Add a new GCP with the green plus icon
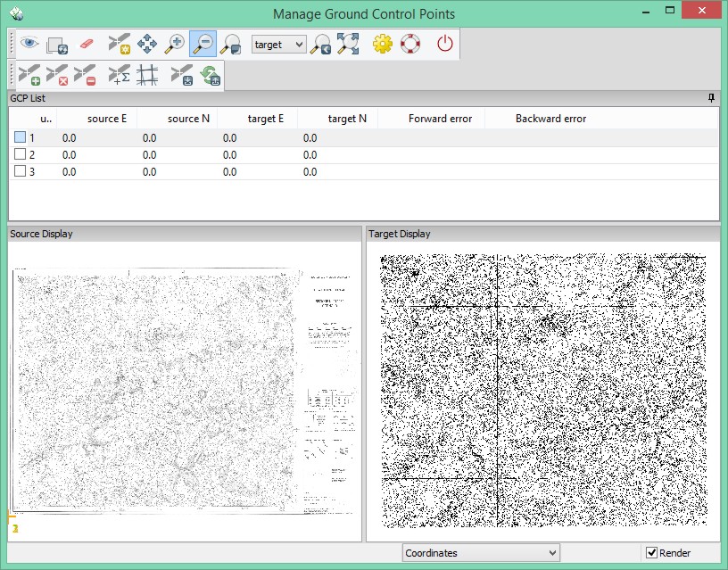 [x=29, y=75]
